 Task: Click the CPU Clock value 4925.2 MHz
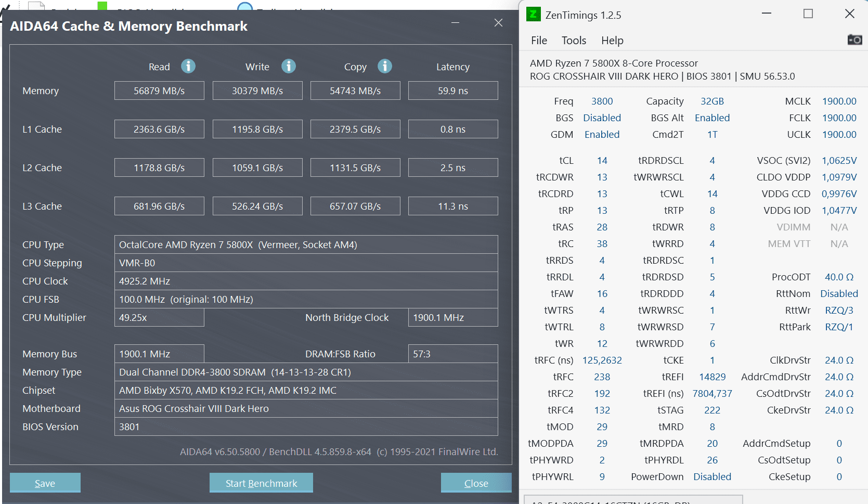point(306,281)
